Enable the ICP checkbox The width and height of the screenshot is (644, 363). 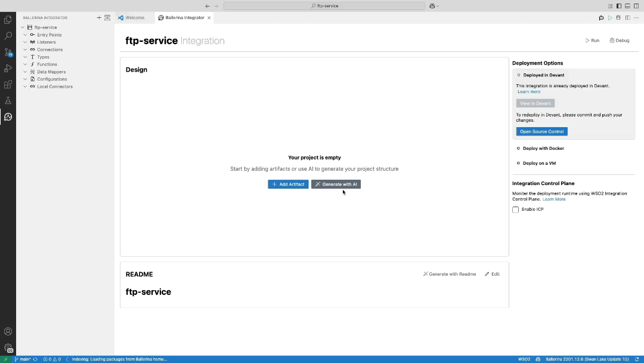click(515, 210)
